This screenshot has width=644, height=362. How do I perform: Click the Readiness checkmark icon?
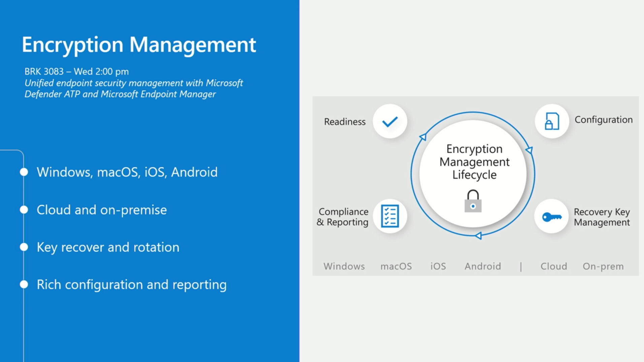click(x=390, y=121)
